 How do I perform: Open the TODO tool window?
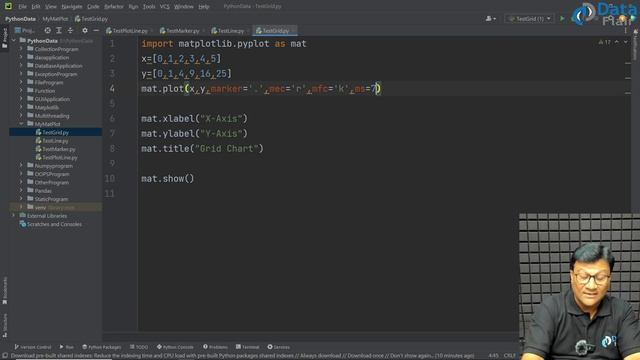[x=139, y=347]
